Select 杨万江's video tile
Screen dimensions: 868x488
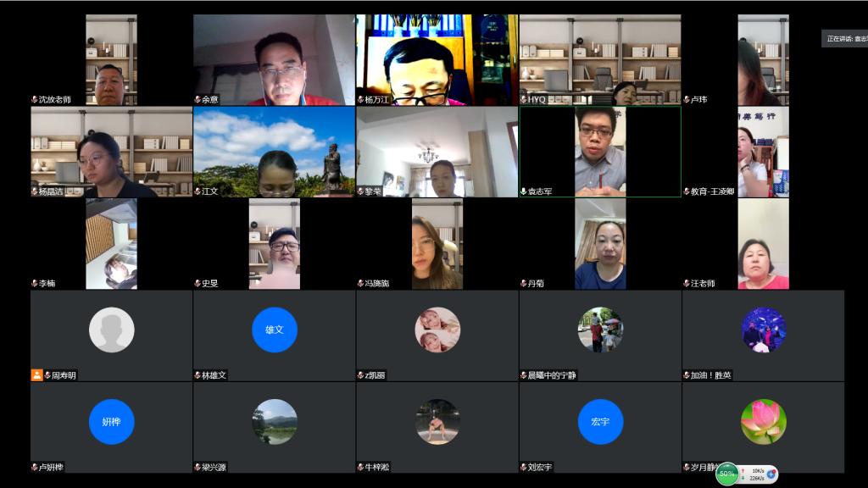pyautogui.click(x=437, y=59)
